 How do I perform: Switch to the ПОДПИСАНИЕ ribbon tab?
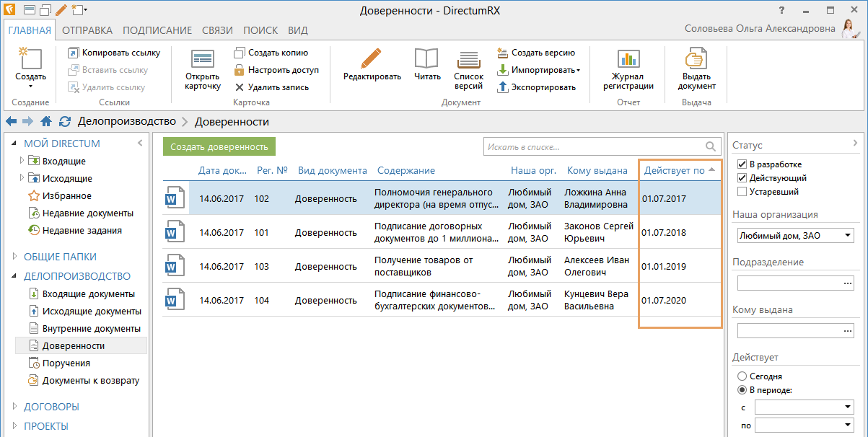[157, 30]
